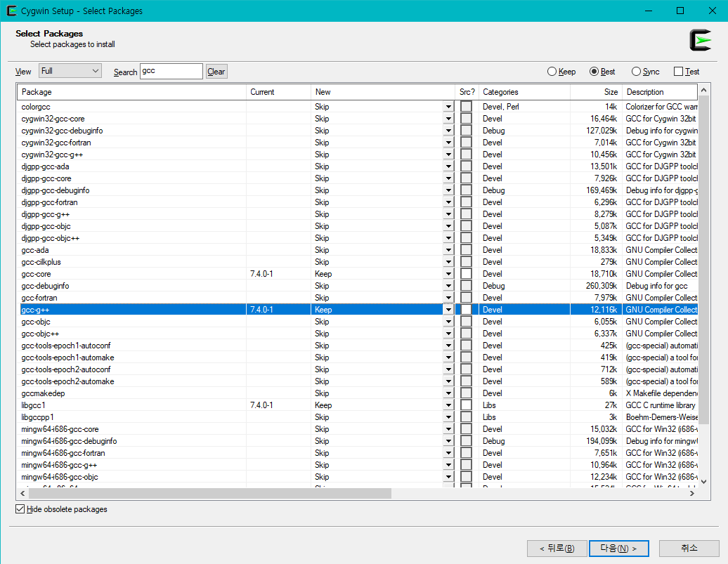
Task: Click the scroll up arrow of package list
Action: point(704,90)
